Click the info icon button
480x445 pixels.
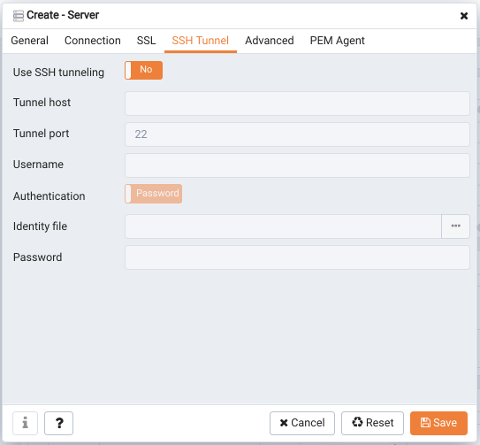(x=25, y=423)
